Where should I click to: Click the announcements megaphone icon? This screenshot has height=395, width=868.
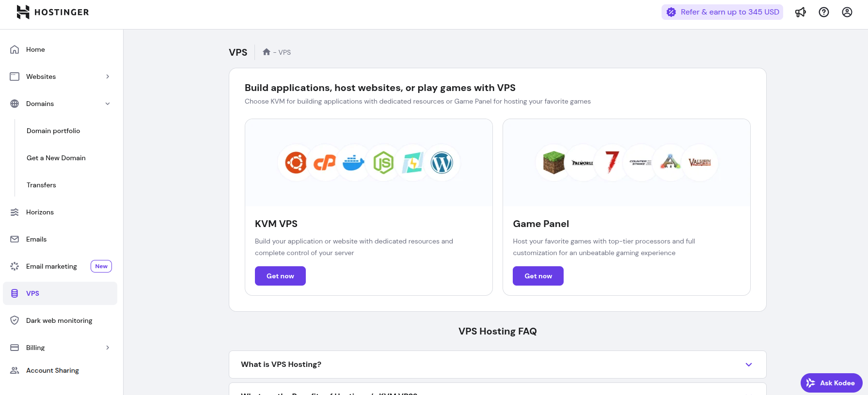pyautogui.click(x=800, y=13)
